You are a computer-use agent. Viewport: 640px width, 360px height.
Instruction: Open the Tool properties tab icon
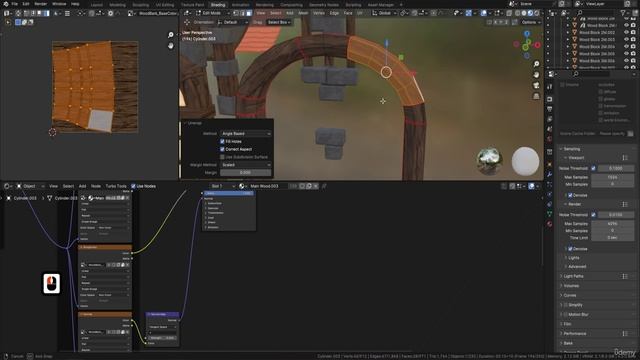[550, 87]
